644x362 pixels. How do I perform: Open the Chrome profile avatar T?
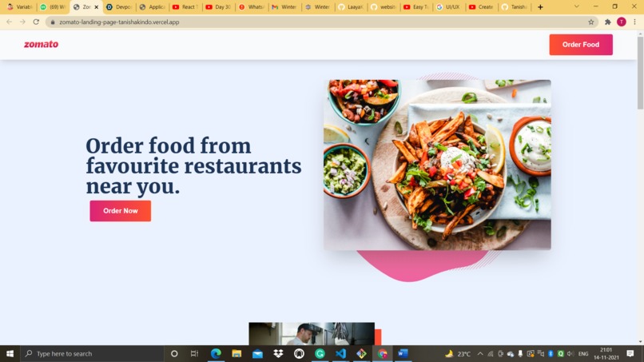click(622, 22)
